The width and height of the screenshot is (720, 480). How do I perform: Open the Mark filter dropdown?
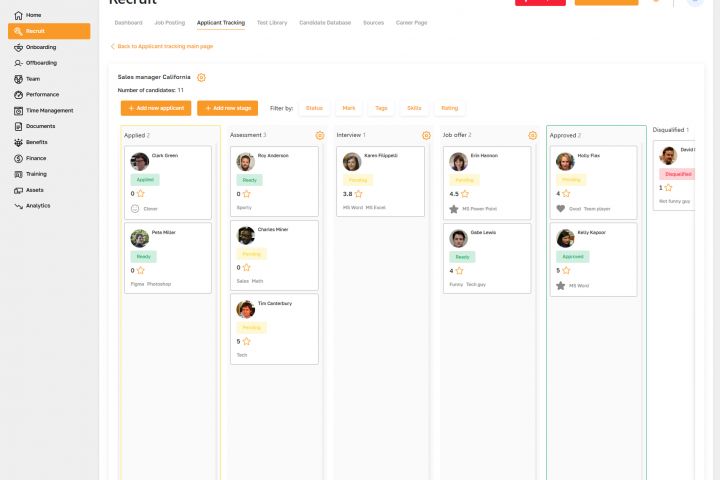(x=349, y=108)
